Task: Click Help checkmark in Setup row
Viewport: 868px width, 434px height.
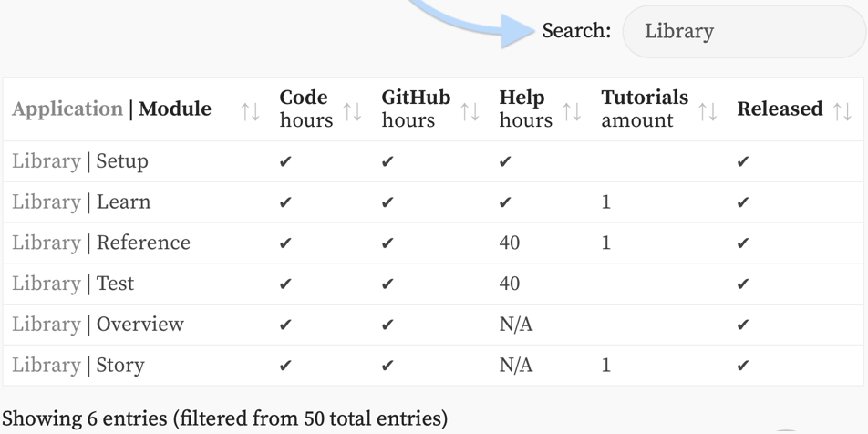Action: (505, 162)
